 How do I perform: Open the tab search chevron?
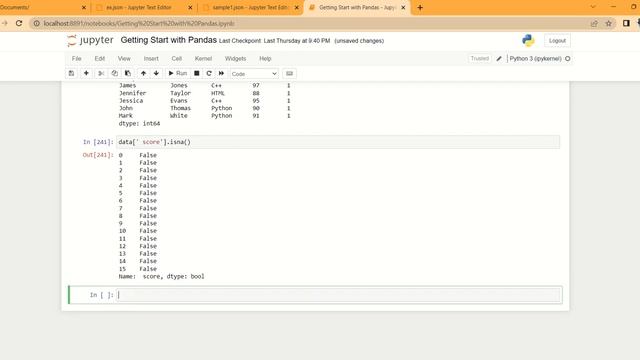tap(593, 7)
